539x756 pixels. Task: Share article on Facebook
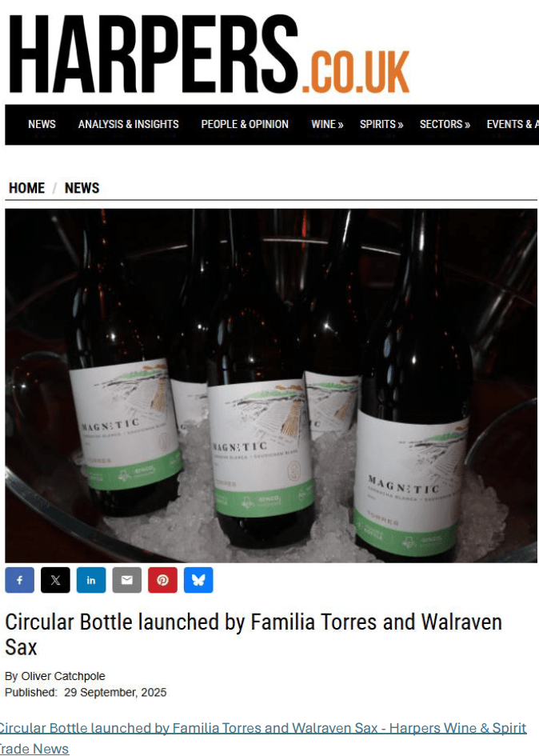19,580
